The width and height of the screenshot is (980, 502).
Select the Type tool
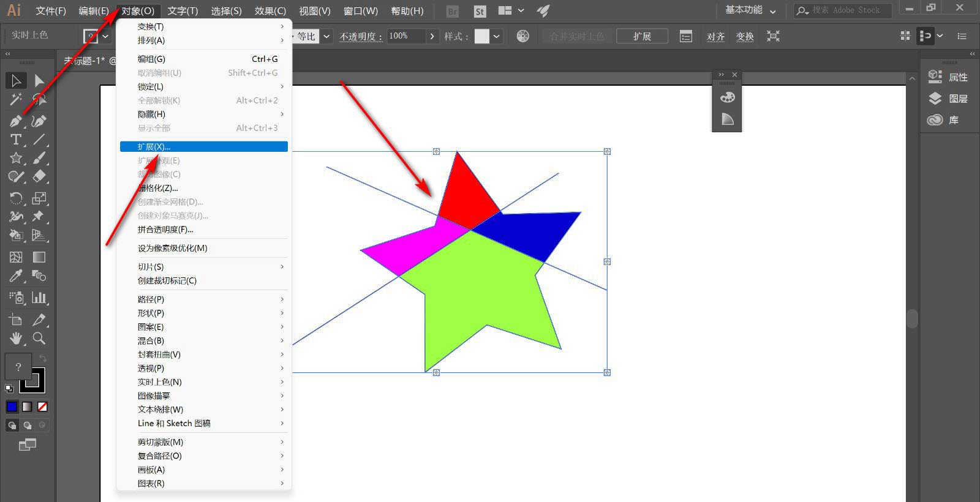[16, 140]
